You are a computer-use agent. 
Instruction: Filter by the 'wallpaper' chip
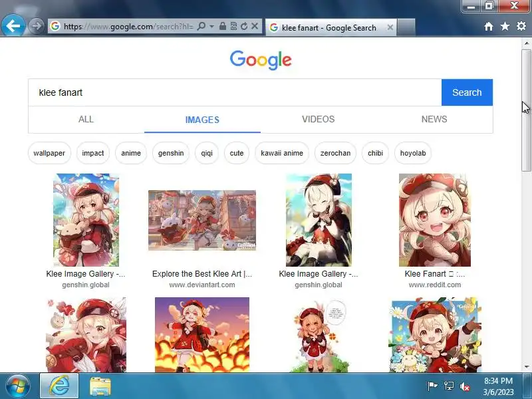tap(49, 153)
